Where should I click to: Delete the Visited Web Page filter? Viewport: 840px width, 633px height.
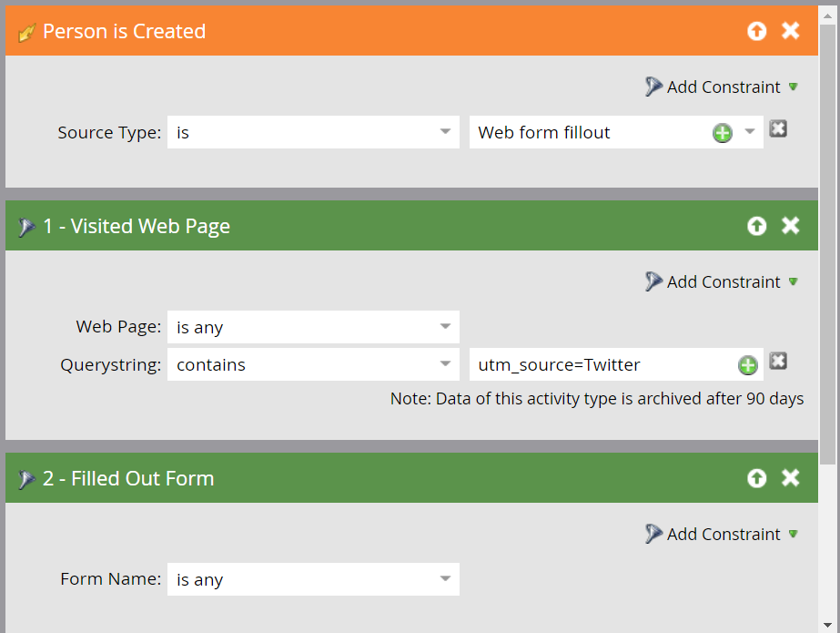790,226
